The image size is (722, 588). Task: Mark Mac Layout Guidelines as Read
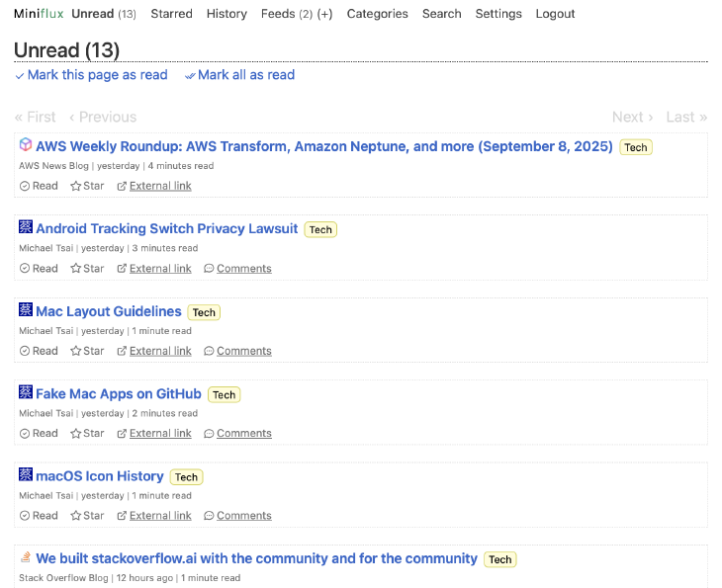(x=39, y=351)
